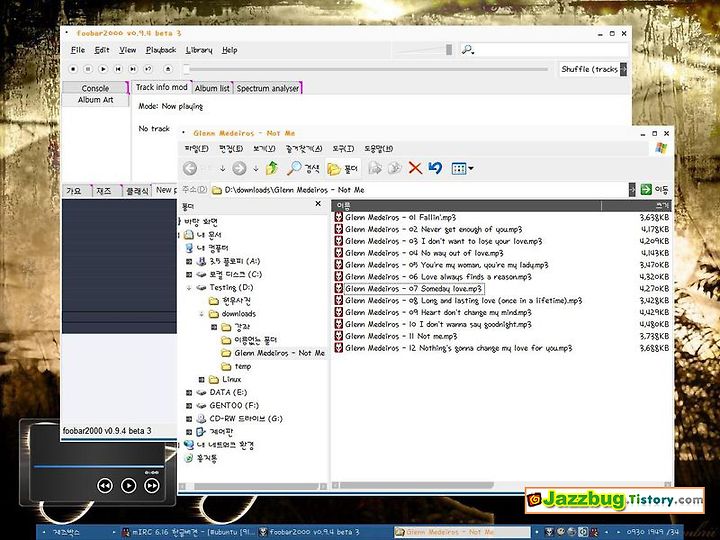Select the 가요 playlist tab
The height and width of the screenshot is (540, 720).
pos(76,191)
